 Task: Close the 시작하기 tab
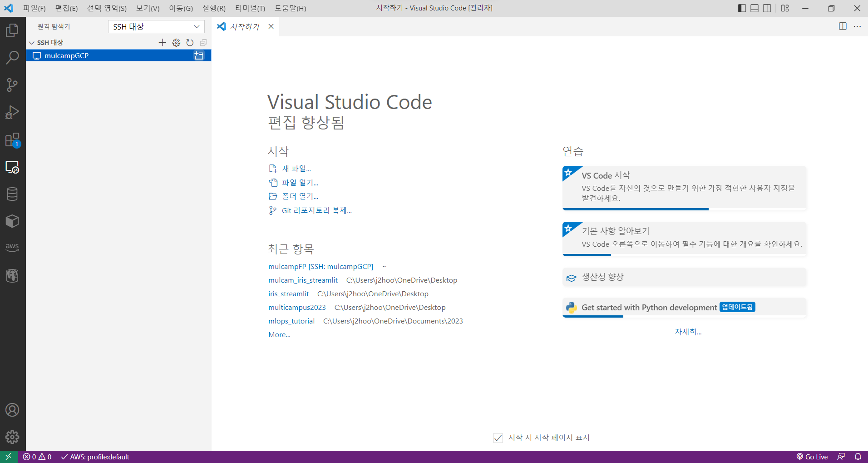[271, 26]
